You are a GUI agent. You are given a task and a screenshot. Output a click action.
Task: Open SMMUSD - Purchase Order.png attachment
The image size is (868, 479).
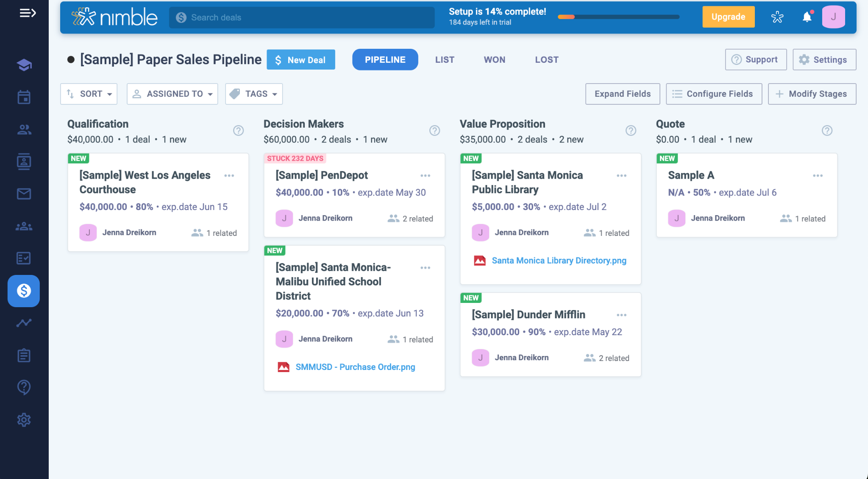coord(355,367)
